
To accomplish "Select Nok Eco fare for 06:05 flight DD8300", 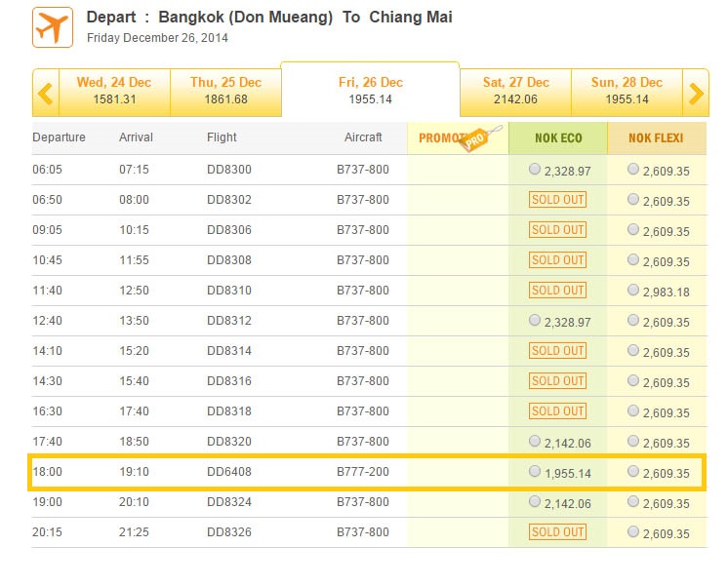I will [x=534, y=170].
